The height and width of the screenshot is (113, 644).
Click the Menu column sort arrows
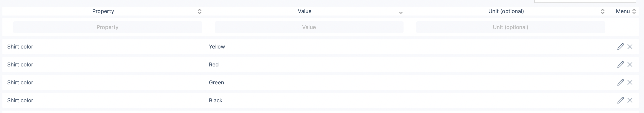(634, 11)
